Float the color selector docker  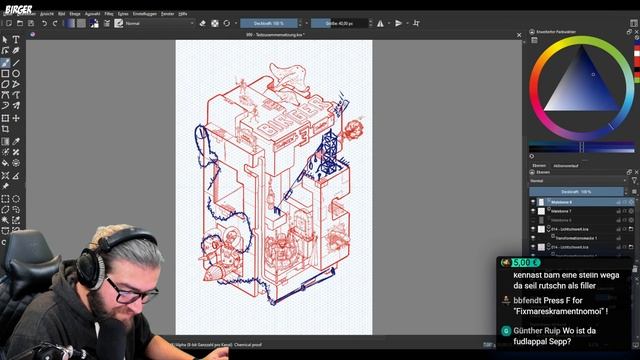coord(629,31)
